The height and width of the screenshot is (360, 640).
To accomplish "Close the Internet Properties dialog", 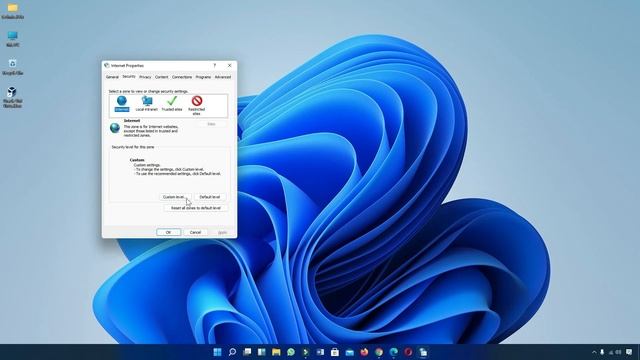I will coord(229,65).
